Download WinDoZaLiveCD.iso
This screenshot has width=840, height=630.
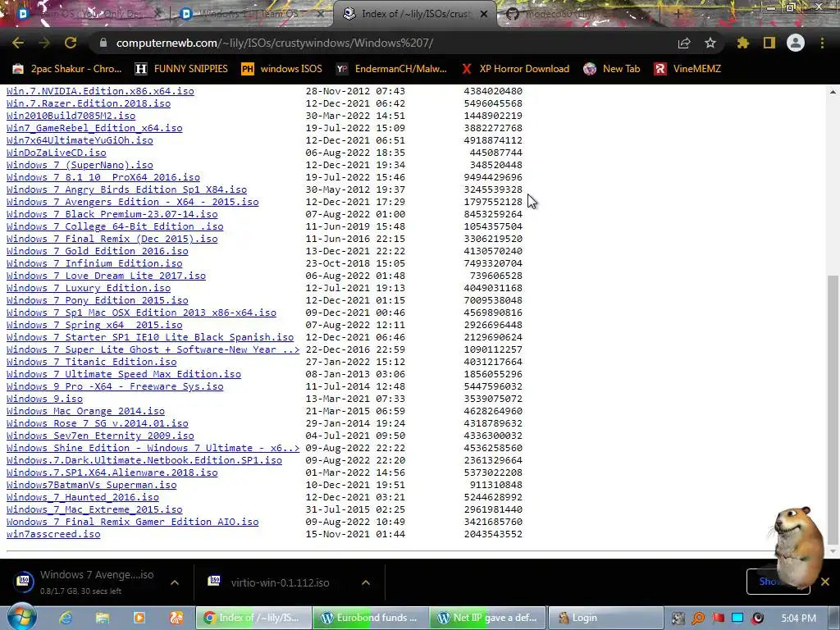click(57, 153)
